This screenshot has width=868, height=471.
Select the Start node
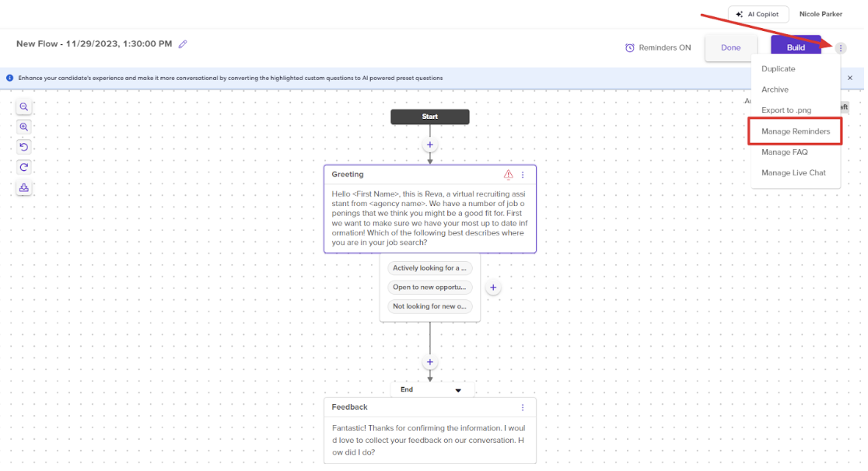(429, 117)
